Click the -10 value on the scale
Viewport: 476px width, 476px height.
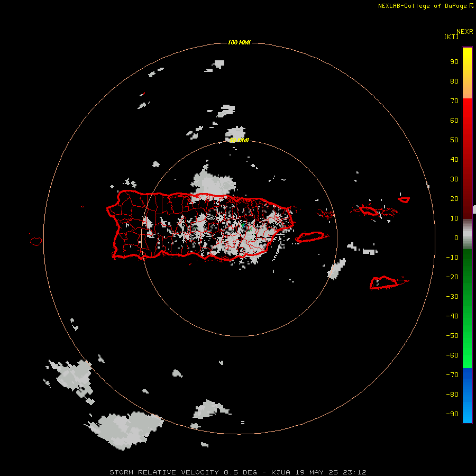click(452, 258)
